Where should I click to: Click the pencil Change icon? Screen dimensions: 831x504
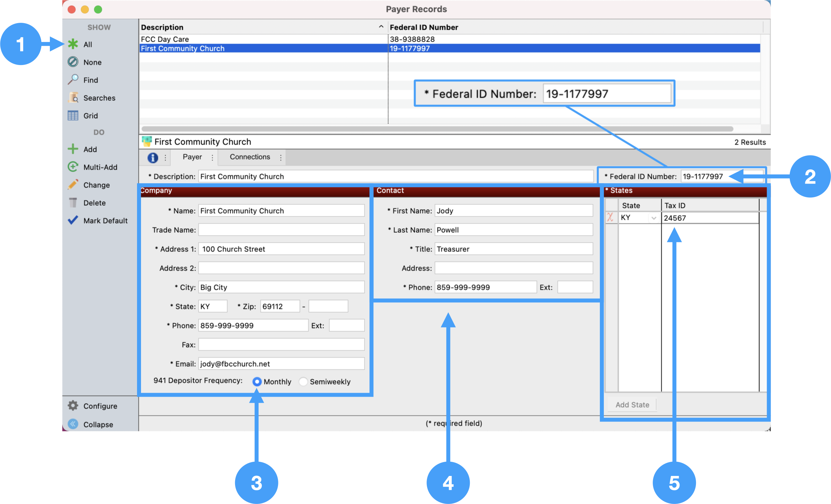(73, 185)
